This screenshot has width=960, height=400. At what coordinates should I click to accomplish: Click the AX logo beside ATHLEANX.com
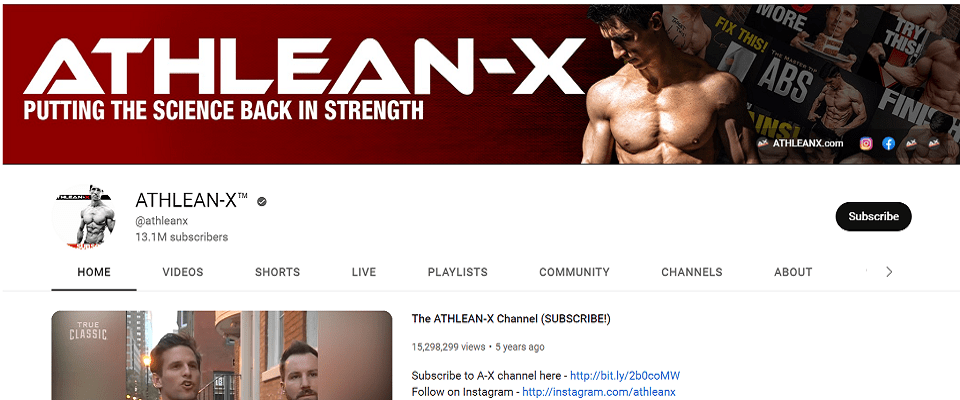tap(763, 143)
